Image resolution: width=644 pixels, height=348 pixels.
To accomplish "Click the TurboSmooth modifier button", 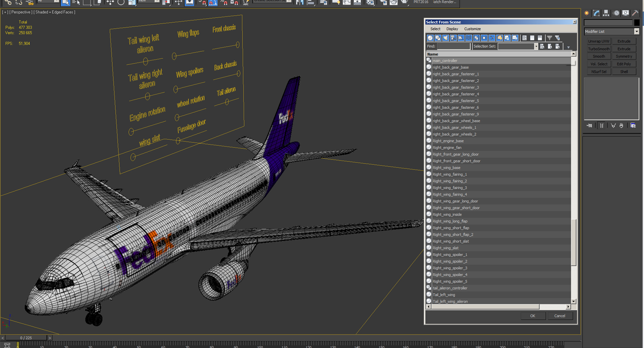I will pyautogui.click(x=599, y=49).
